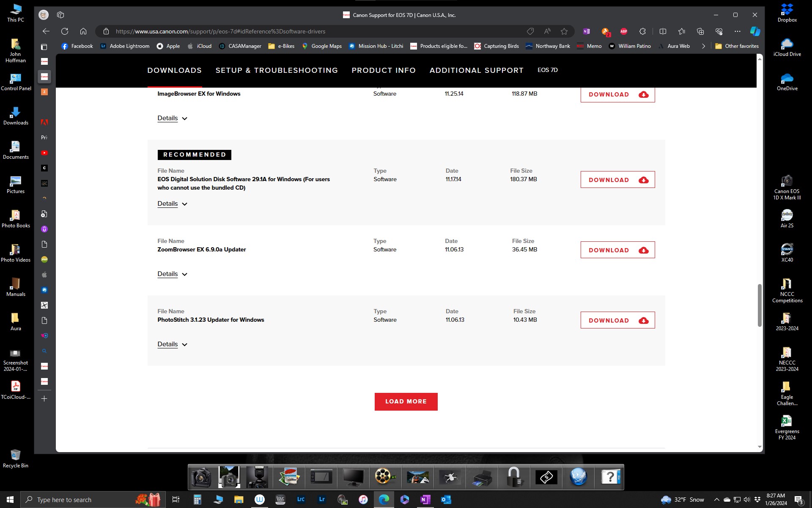Switch to the SETUP & TROUBLESHOOTING tab
This screenshot has width=812, height=508.
pos(277,70)
